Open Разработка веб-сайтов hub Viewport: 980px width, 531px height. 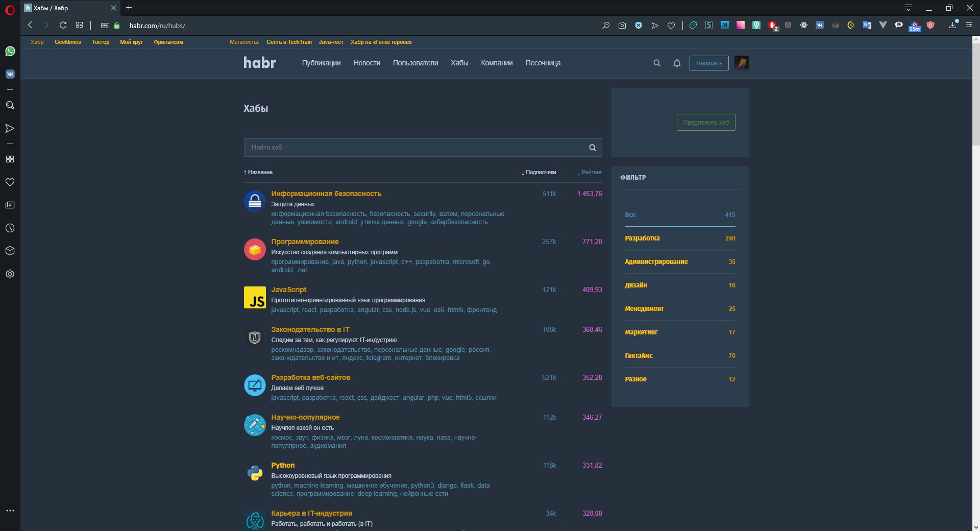pos(310,377)
